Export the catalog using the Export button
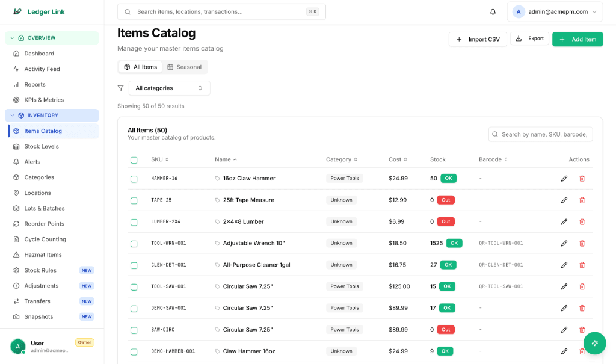This screenshot has height=364, width=616. pos(529,39)
